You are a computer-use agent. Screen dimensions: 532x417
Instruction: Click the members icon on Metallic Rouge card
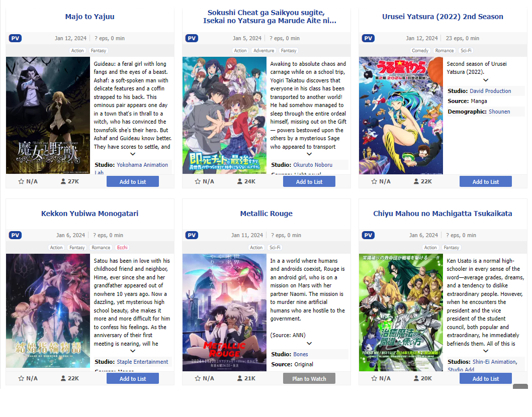tap(239, 378)
